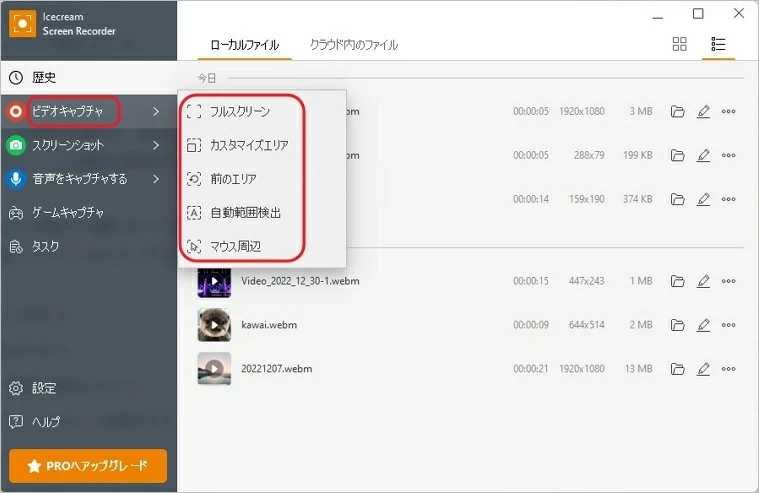Open the タスク panel
Screen dimensions: 759x493
[x=45, y=246]
